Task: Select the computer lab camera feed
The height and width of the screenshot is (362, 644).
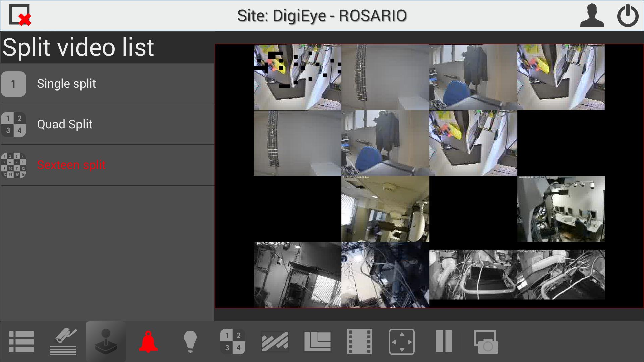Action: click(x=561, y=209)
